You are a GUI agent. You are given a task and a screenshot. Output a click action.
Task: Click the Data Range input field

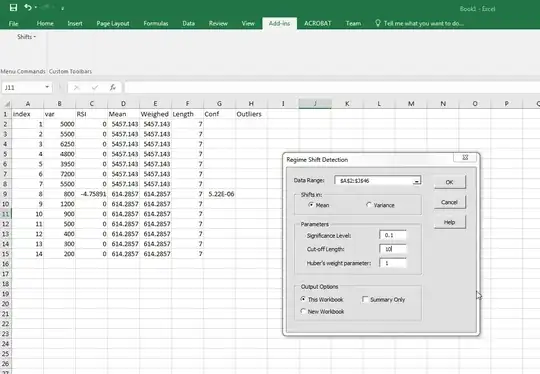pyautogui.click(x=374, y=180)
